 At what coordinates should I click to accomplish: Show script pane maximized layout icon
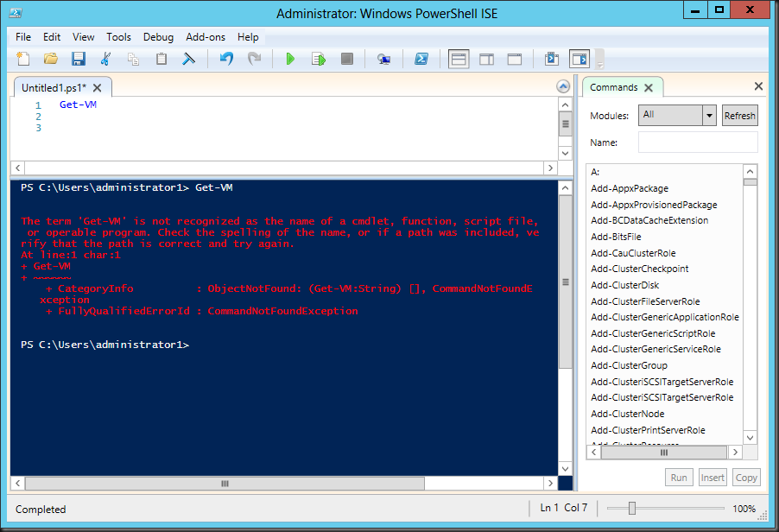(514, 59)
